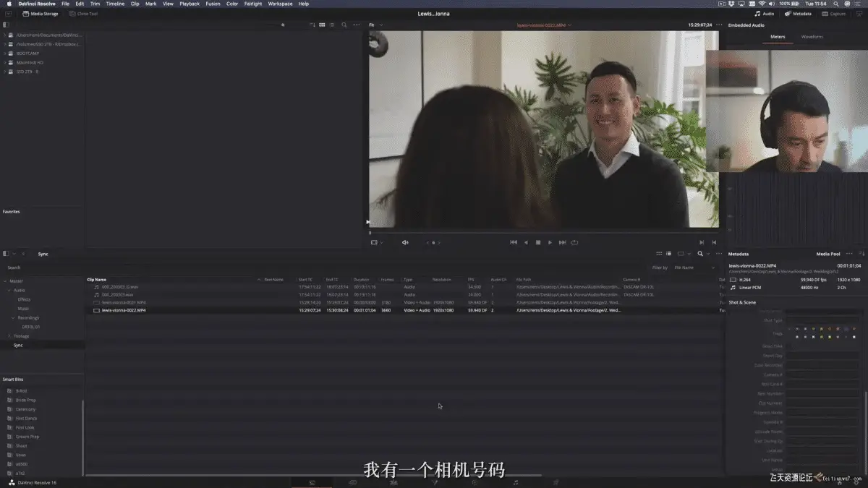Go back in bin navigation

(x=23, y=254)
